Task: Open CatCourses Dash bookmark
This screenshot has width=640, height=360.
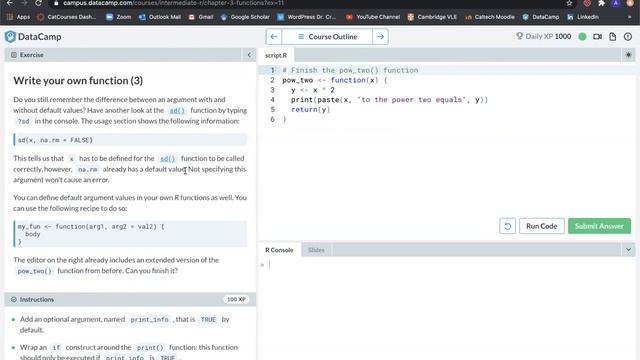Action: [x=67, y=17]
